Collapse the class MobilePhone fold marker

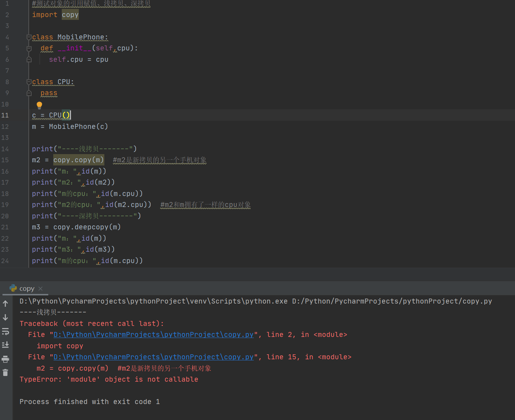coord(29,37)
